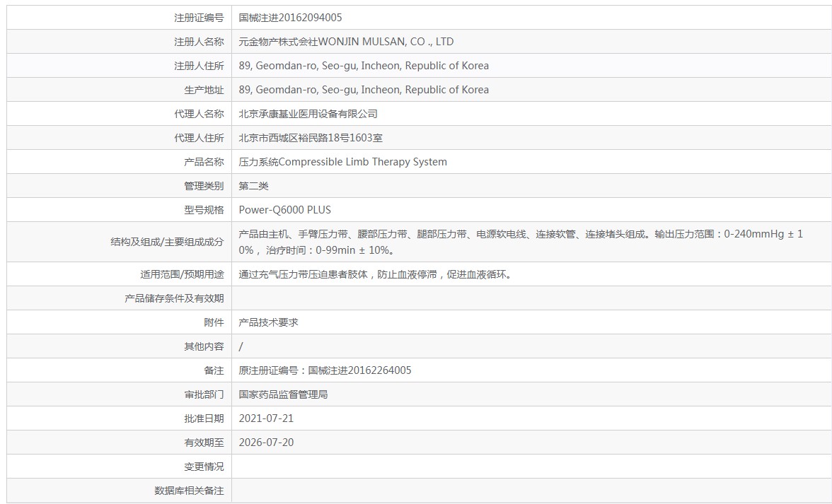Open the 产品技术要求 attachment text
832x504 pixels.
269,322
